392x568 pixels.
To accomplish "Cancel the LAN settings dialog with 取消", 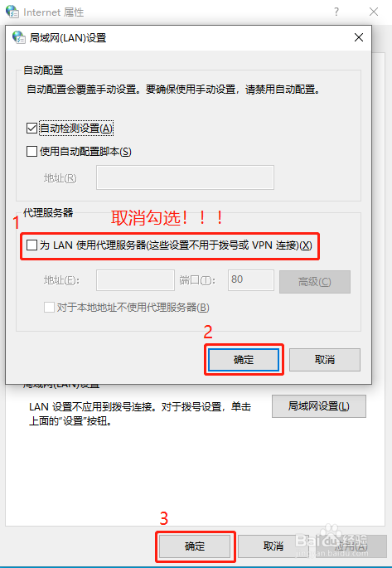I will [x=325, y=360].
